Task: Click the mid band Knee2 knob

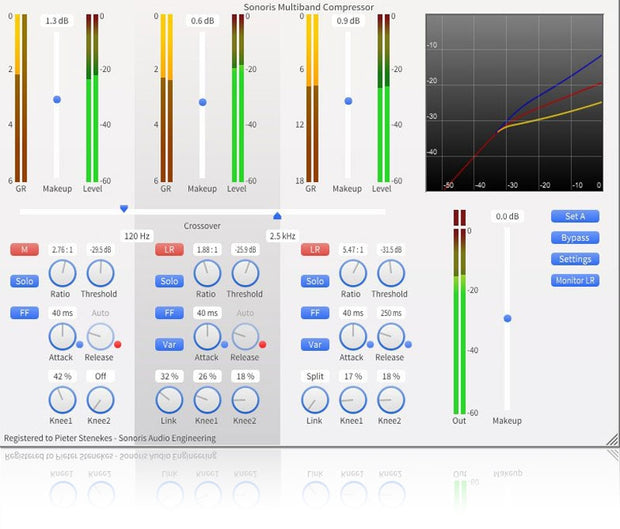Action: tap(245, 400)
